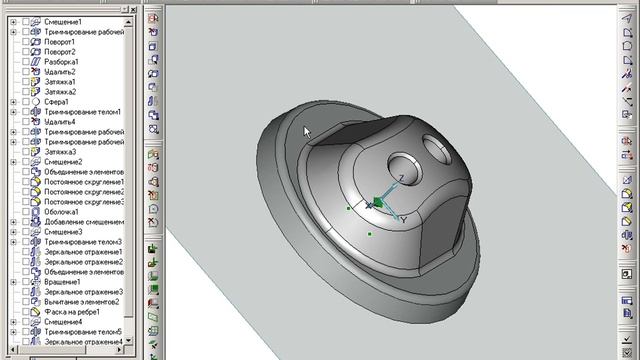
Task: Select the Зеркальное отражение4 label
Action: click(84, 342)
